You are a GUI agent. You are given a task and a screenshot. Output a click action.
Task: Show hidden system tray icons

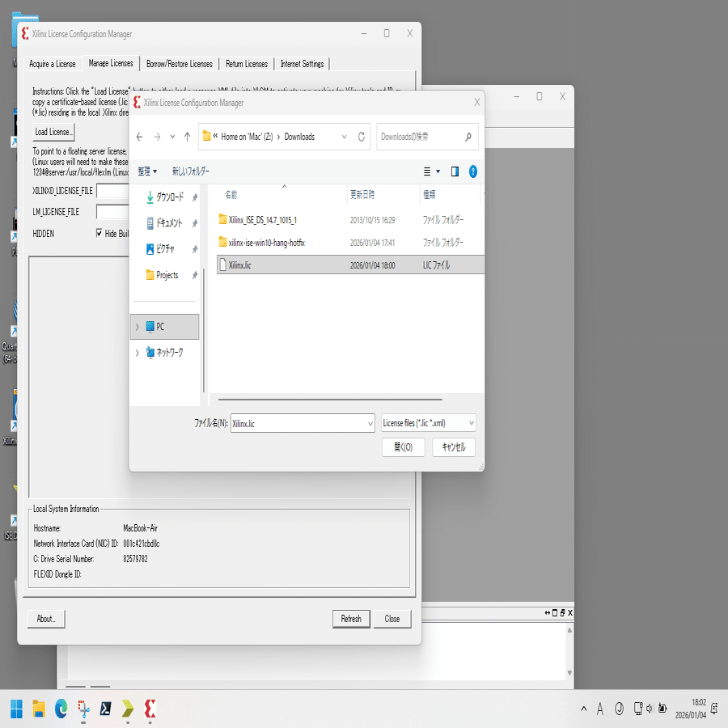[x=583, y=709]
